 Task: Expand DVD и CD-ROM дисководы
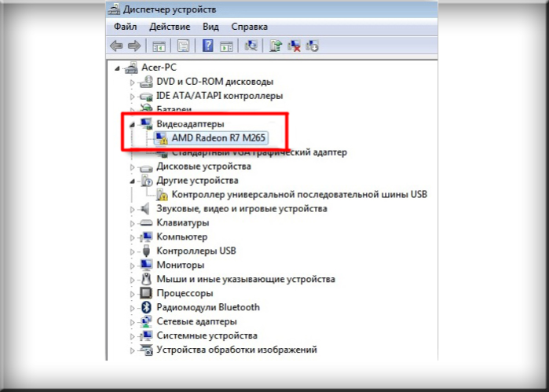[133, 82]
